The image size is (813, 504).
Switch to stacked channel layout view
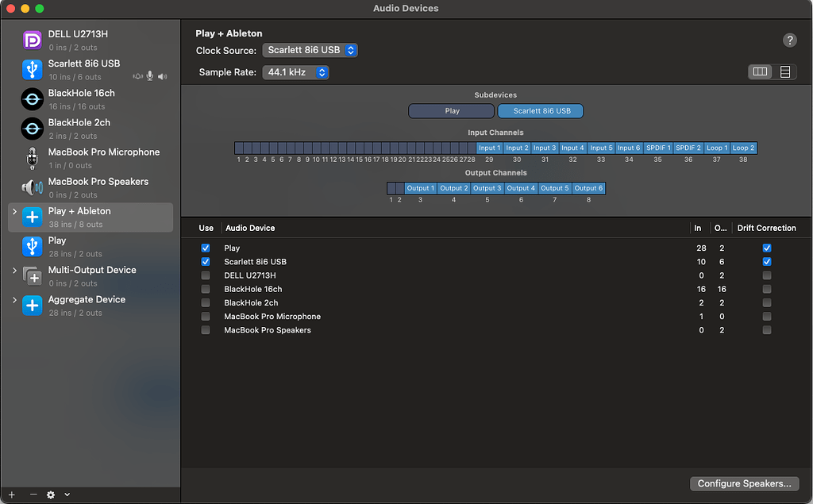(x=785, y=72)
